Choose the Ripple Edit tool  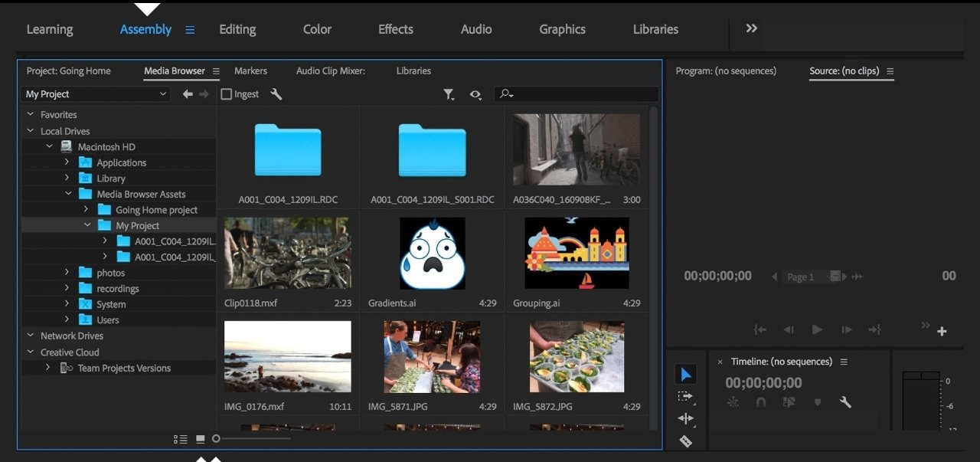click(x=685, y=418)
